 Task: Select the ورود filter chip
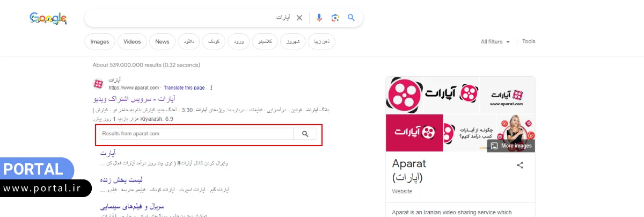click(x=238, y=41)
